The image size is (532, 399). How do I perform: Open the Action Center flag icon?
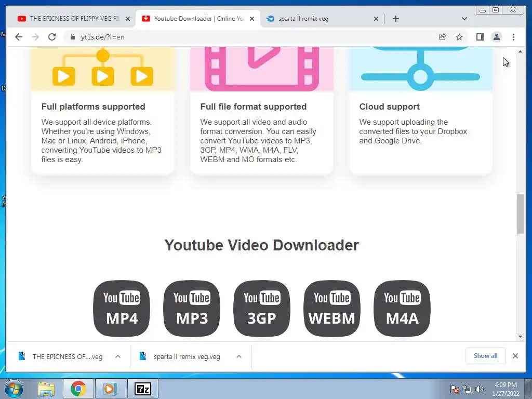455,389
